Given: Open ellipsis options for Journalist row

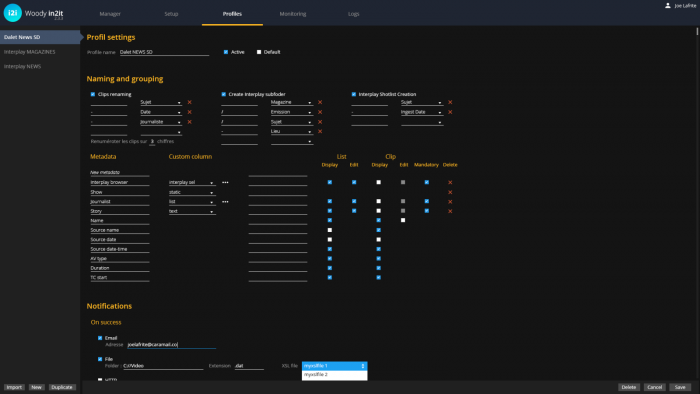Looking at the screenshot, I should (x=225, y=202).
